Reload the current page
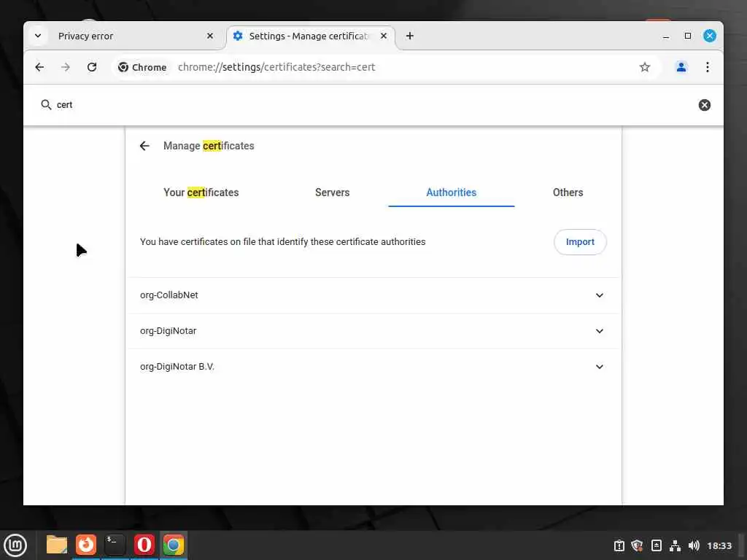 [x=92, y=67]
